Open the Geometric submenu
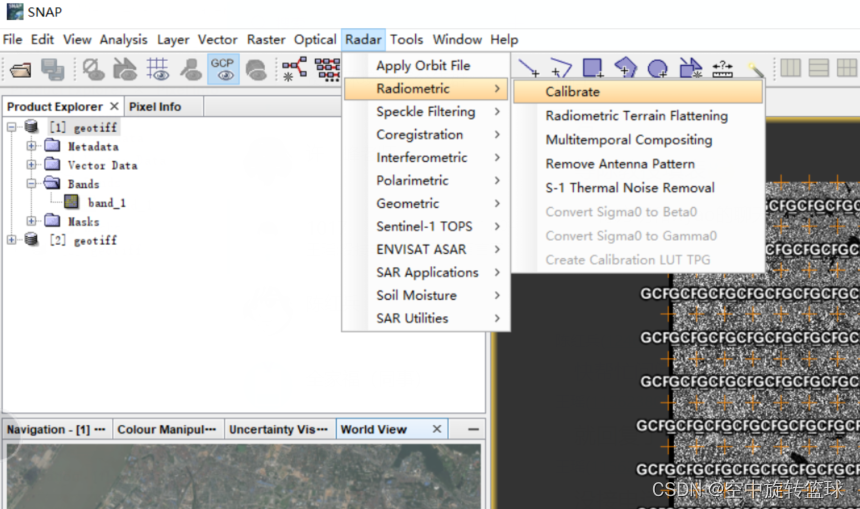This screenshot has height=509, width=860. 426,203
